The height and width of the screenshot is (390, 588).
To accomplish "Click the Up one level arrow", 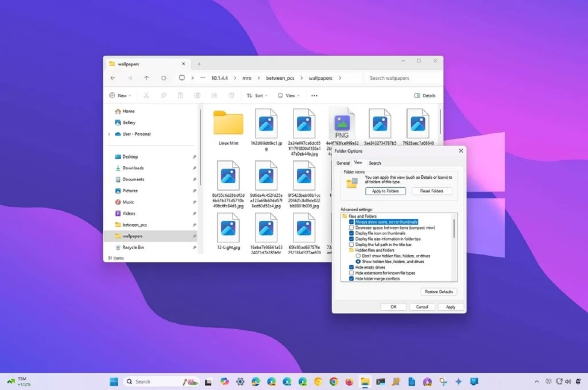I will (x=146, y=78).
